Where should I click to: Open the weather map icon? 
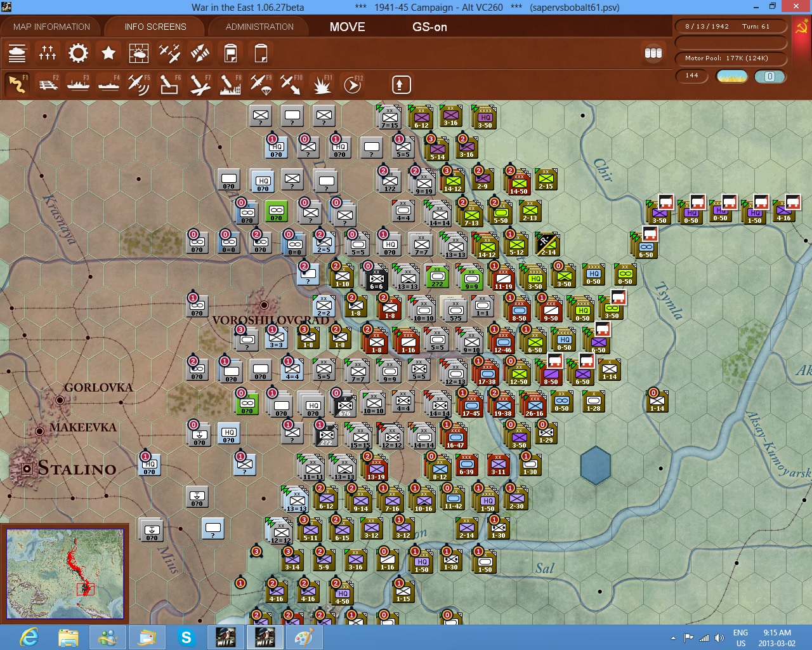click(139, 53)
